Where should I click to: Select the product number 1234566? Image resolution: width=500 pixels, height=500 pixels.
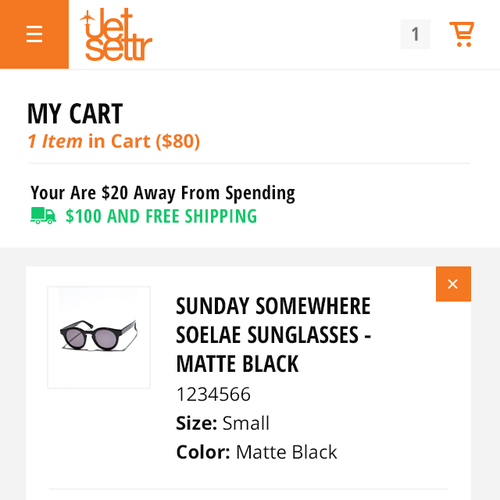point(213,394)
